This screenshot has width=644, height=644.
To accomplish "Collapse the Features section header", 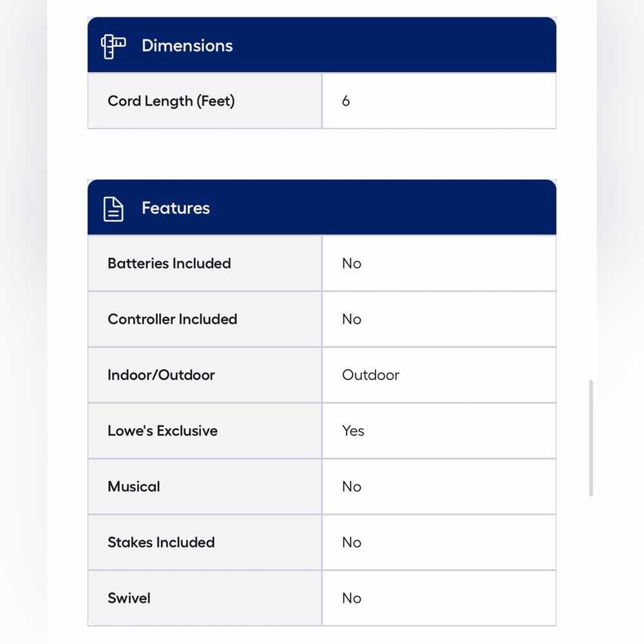I will [x=322, y=207].
